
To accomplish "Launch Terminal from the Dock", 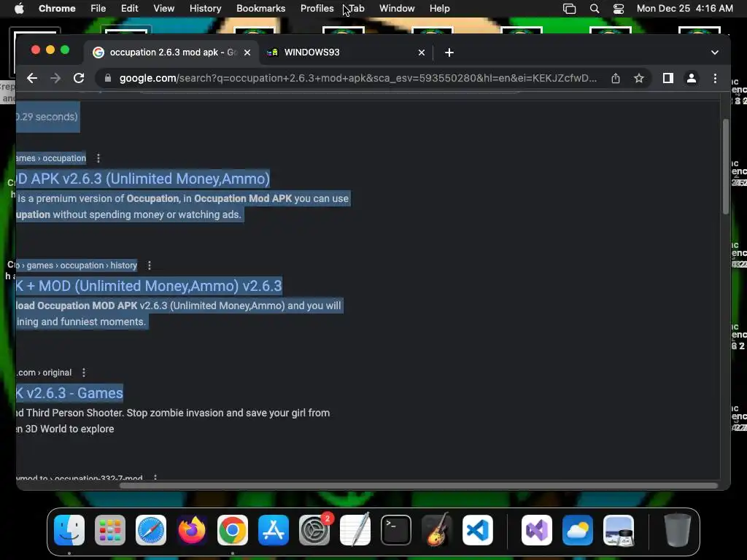I will [396, 530].
